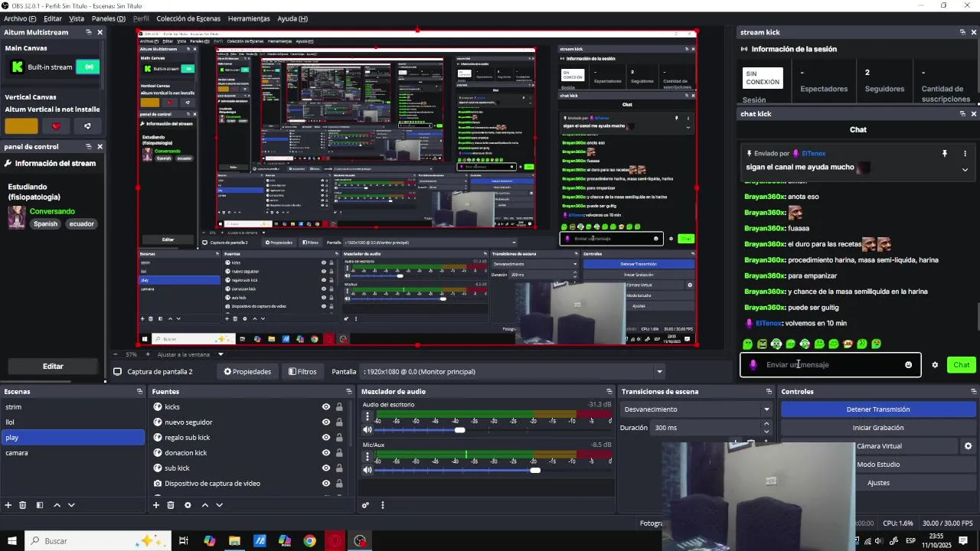980x551 pixels.
Task: Send message with green Chat button
Action: click(x=962, y=365)
